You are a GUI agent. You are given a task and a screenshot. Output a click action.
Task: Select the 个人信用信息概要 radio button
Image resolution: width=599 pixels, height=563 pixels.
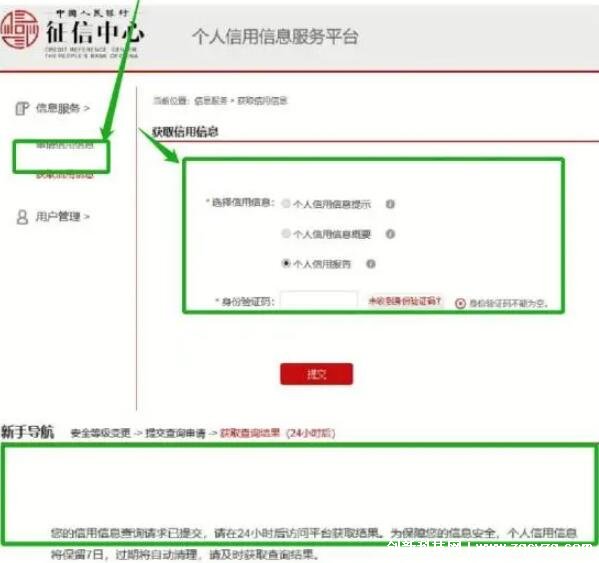286,233
